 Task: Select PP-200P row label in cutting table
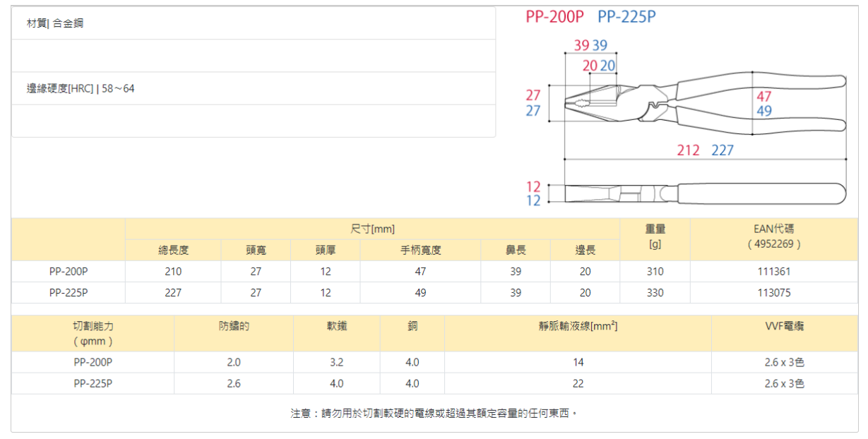click(x=93, y=362)
